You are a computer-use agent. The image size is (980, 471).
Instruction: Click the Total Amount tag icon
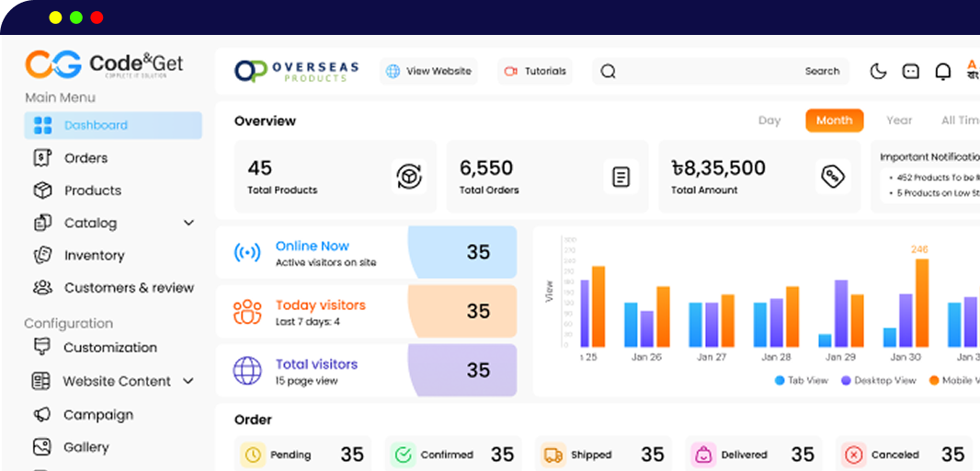pos(833,177)
